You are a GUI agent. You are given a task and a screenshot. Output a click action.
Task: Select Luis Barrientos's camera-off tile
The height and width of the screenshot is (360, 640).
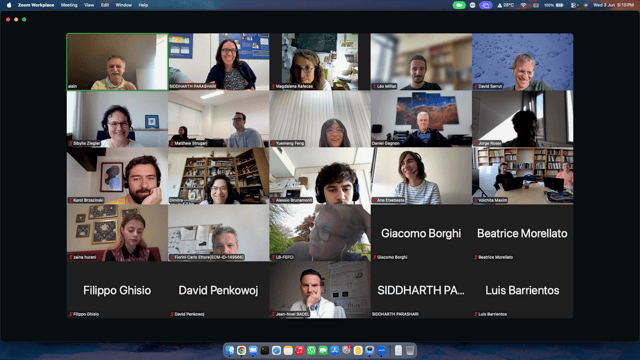coord(522,290)
